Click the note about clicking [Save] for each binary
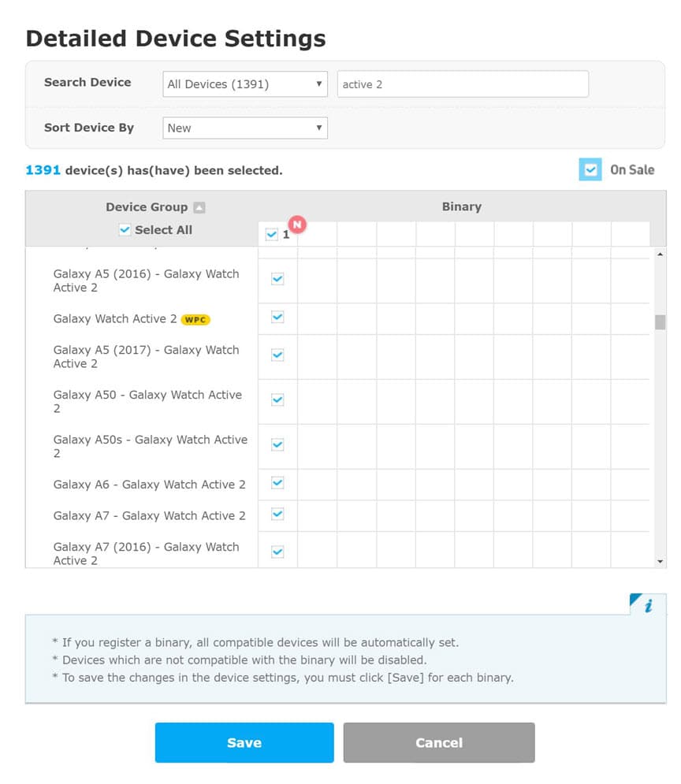 [x=283, y=678]
